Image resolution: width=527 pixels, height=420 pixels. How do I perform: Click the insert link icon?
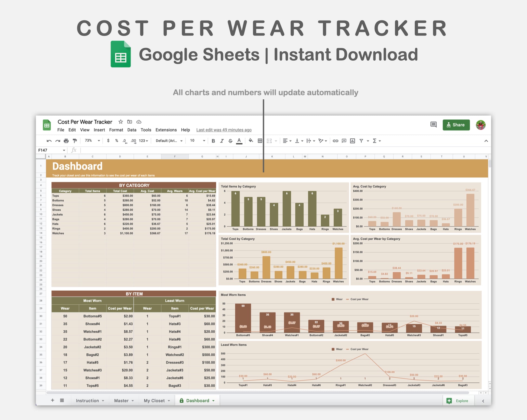tap(335, 141)
